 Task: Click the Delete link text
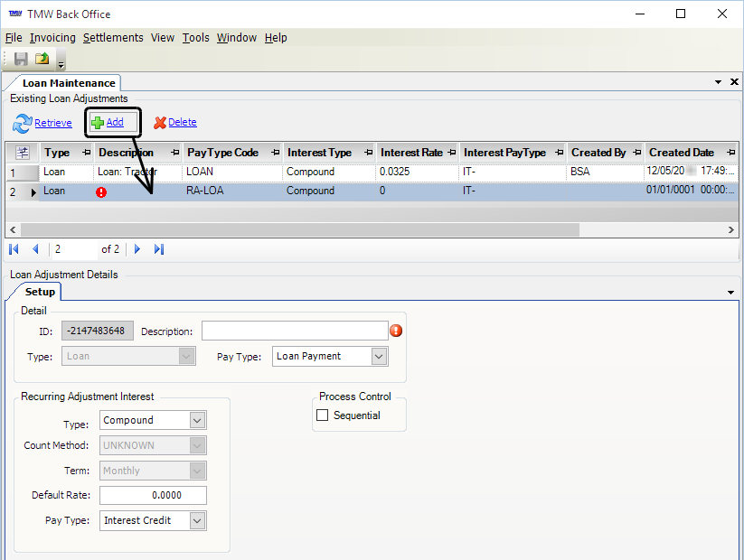point(182,123)
